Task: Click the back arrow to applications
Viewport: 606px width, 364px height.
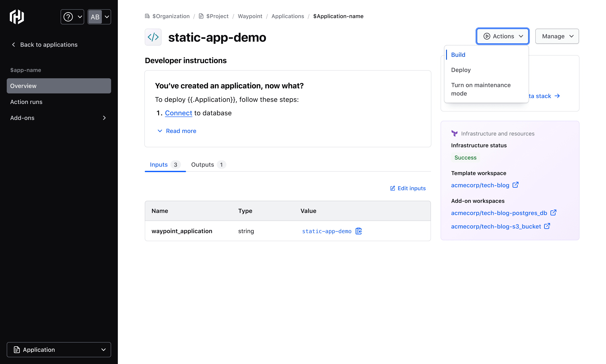Action: [x=14, y=45]
